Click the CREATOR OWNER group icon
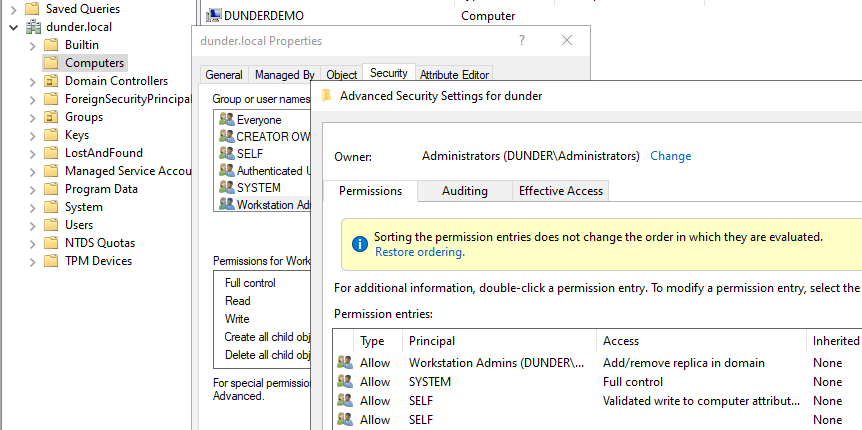Image resolution: width=862 pixels, height=430 pixels. click(226, 136)
